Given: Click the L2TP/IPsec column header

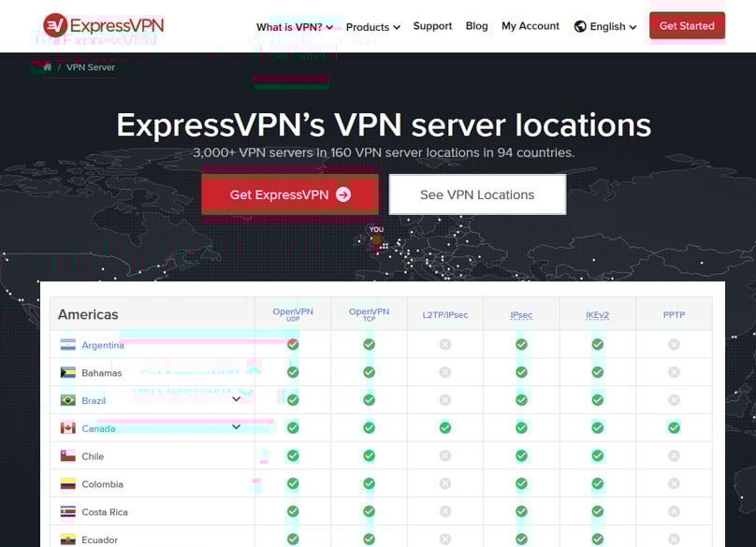Looking at the screenshot, I should [x=445, y=315].
